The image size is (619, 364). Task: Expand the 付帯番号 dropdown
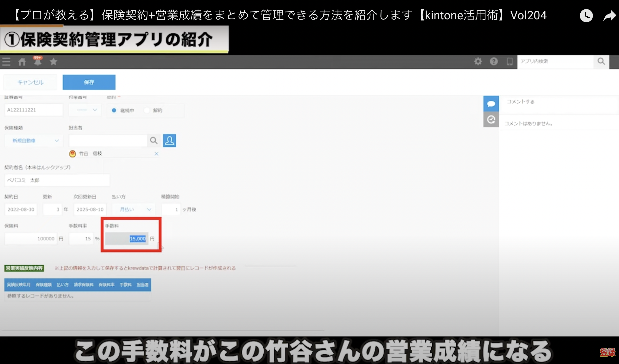click(85, 110)
